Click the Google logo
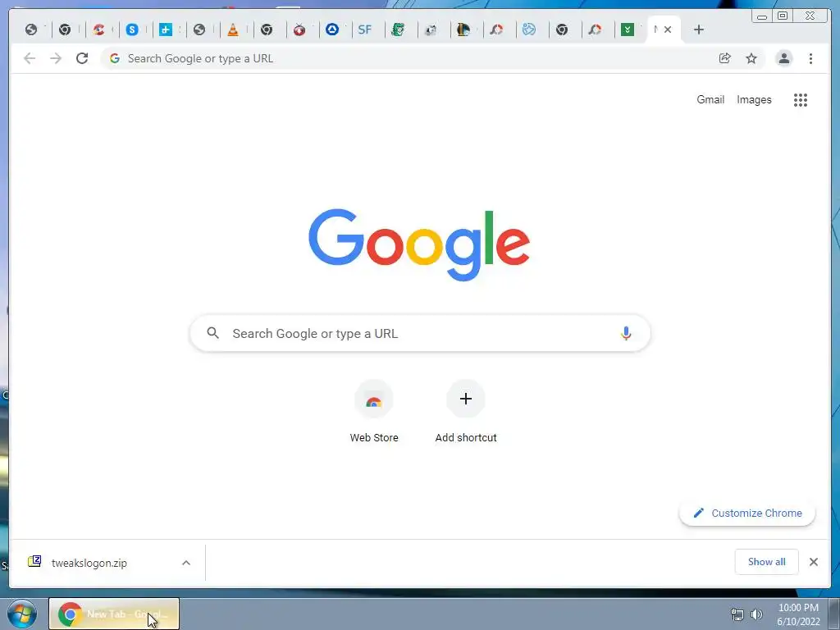Image resolution: width=840 pixels, height=630 pixels. (419, 244)
